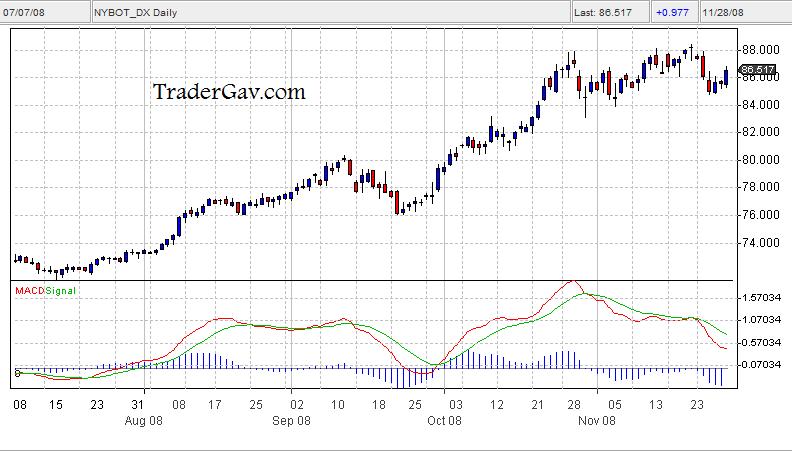Click the end date field 11/28/08
The height and width of the screenshot is (451, 792).
coord(746,12)
